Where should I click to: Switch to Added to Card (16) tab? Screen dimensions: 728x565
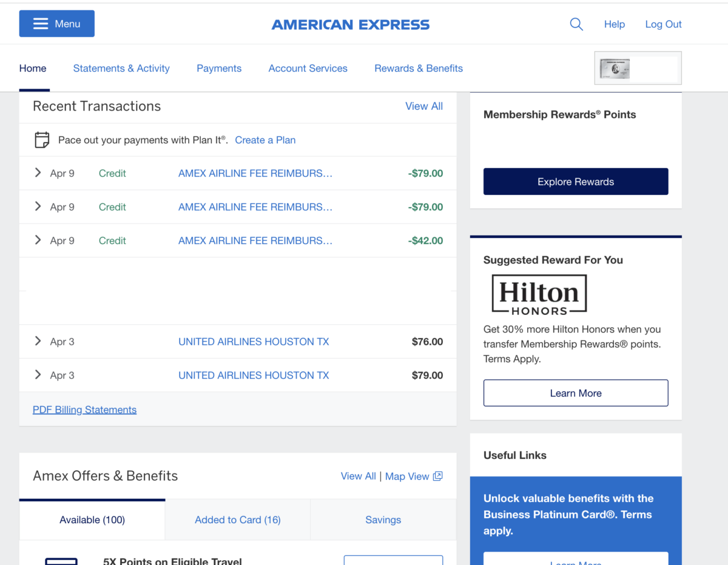coord(238,519)
